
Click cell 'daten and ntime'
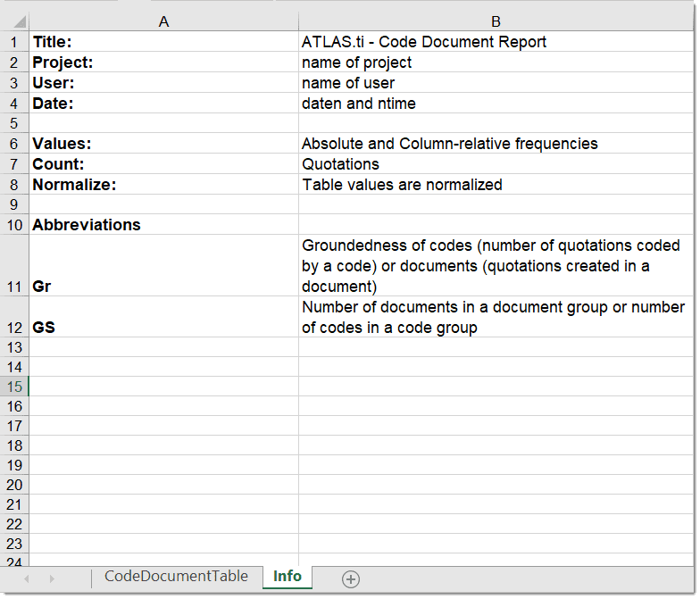496,104
